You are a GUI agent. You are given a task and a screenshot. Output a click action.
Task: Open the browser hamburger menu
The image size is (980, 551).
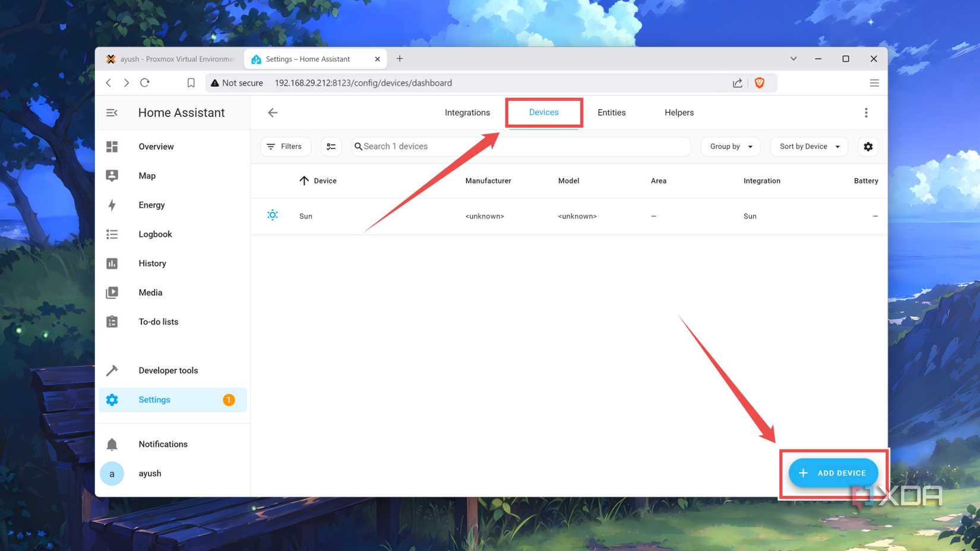coord(874,83)
